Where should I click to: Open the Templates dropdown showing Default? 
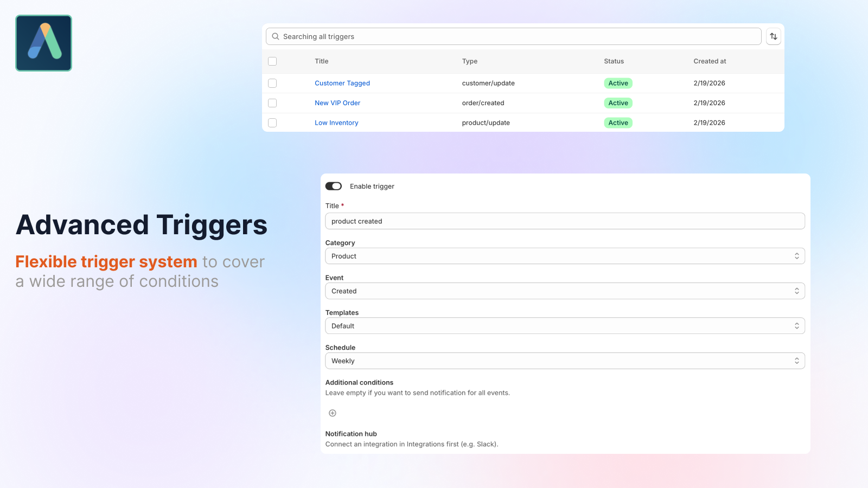565,325
